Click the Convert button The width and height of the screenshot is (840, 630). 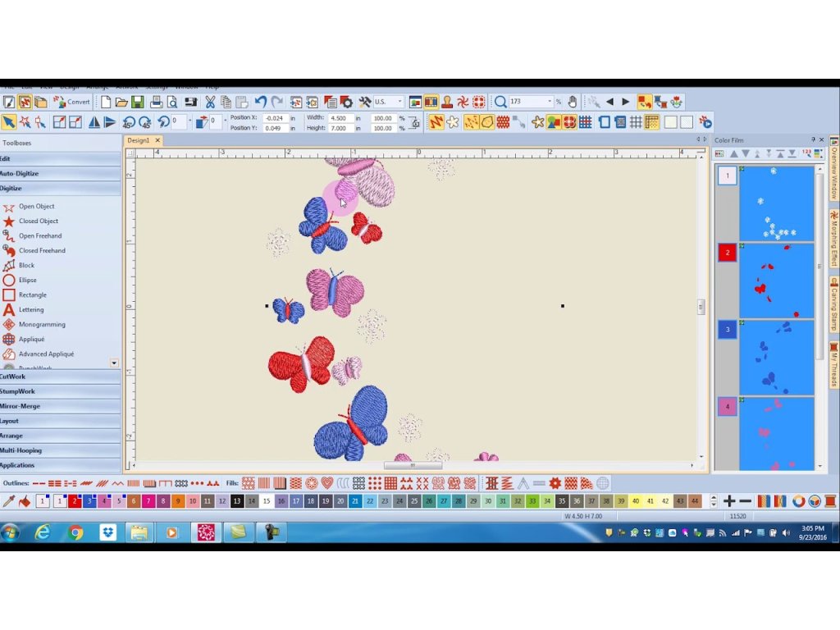click(72, 102)
